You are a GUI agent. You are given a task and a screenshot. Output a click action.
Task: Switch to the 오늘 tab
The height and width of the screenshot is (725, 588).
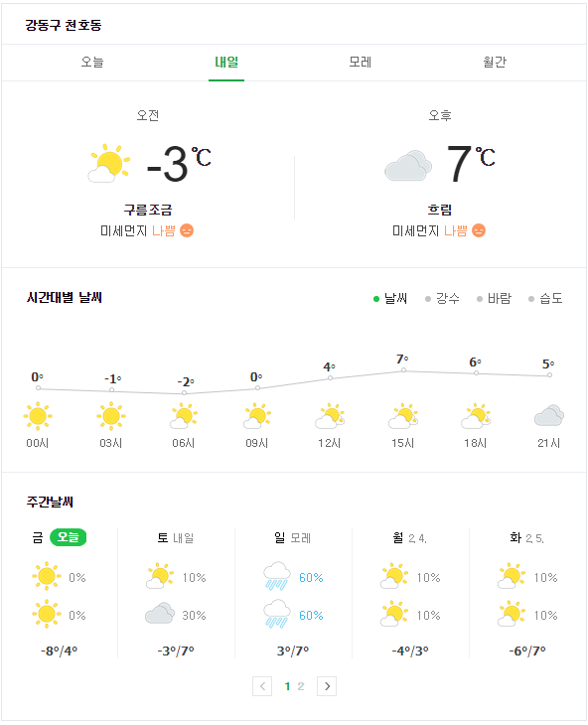pyautogui.click(x=92, y=62)
